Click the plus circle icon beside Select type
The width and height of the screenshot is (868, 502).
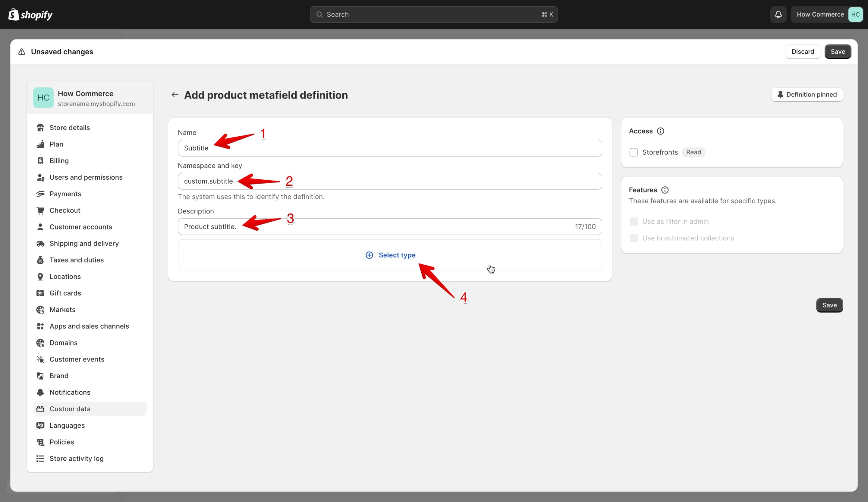tap(369, 255)
